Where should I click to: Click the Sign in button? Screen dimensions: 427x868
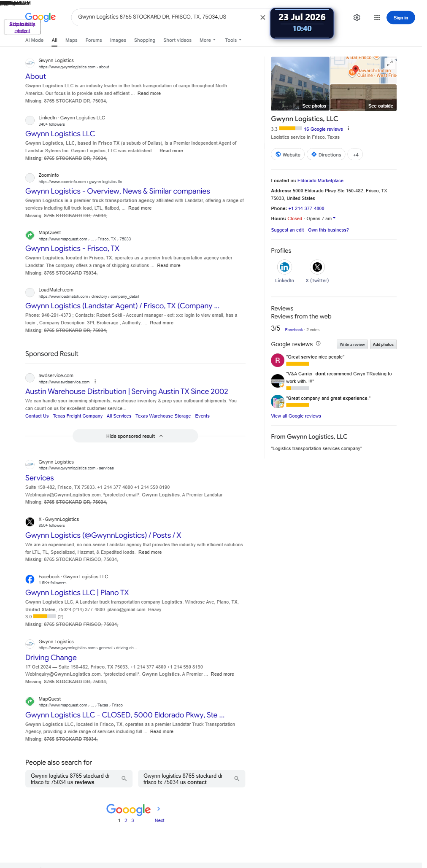[400, 18]
